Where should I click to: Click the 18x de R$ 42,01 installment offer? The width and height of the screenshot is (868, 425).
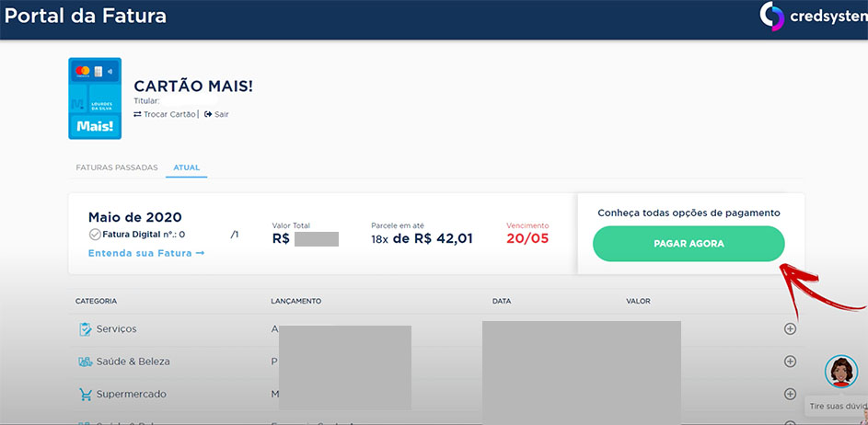(422, 238)
